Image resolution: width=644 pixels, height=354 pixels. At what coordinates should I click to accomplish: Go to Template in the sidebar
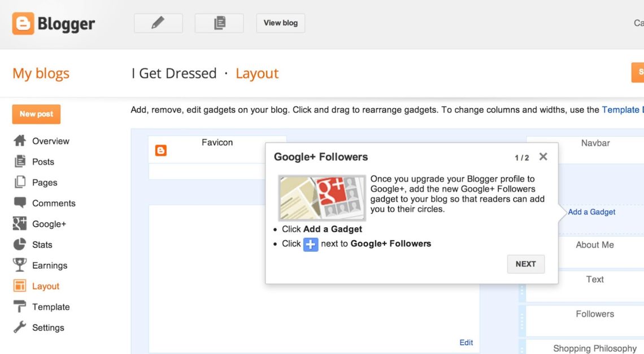pos(51,306)
